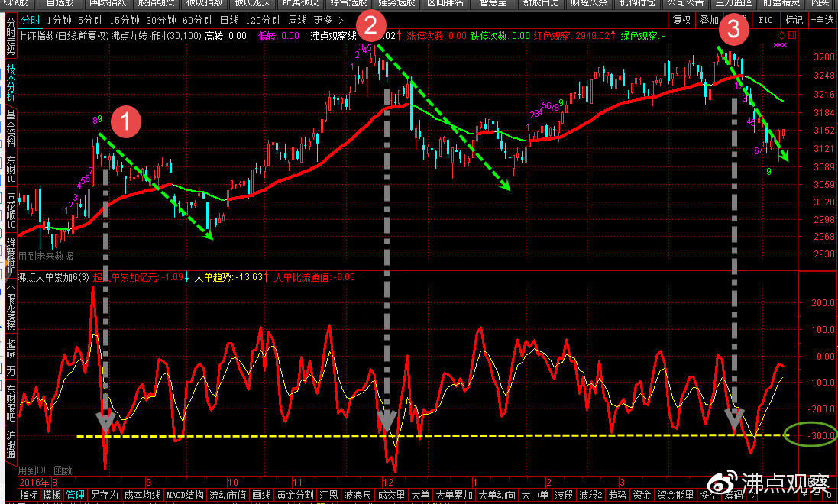Click the red circle marker numbered 2
Viewport: 838px width, 504px height.
(x=370, y=27)
